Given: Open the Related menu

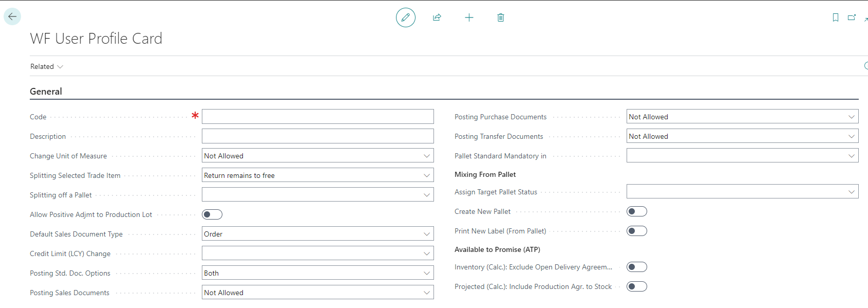Looking at the screenshot, I should 46,66.
